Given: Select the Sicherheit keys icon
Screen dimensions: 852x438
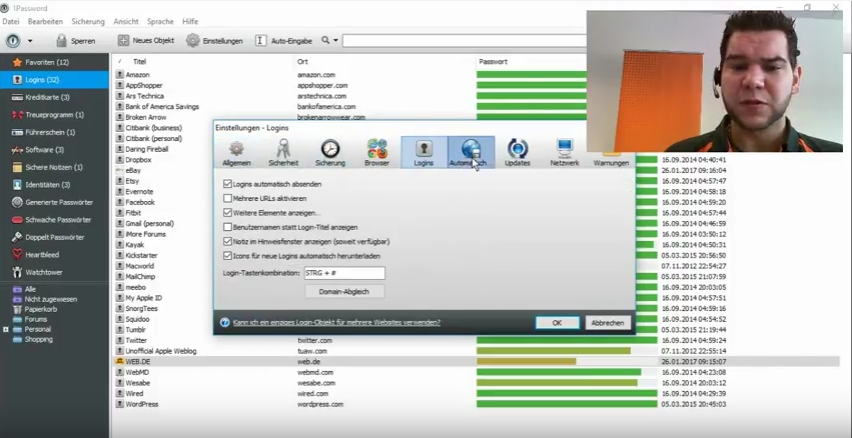Looking at the screenshot, I should pos(283,151).
